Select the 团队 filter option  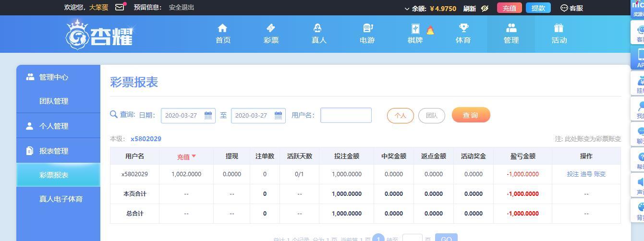point(431,116)
